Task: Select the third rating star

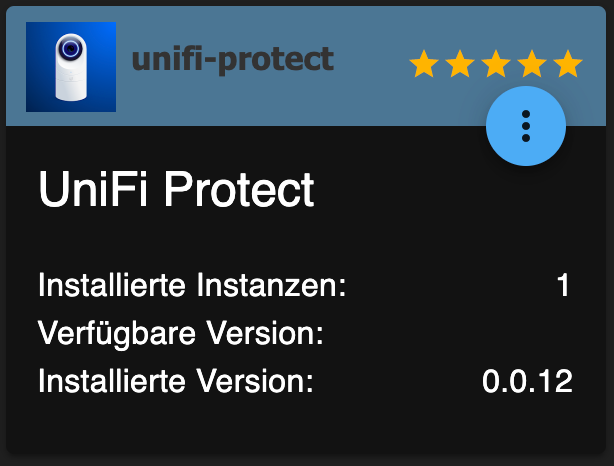Action: (x=496, y=63)
